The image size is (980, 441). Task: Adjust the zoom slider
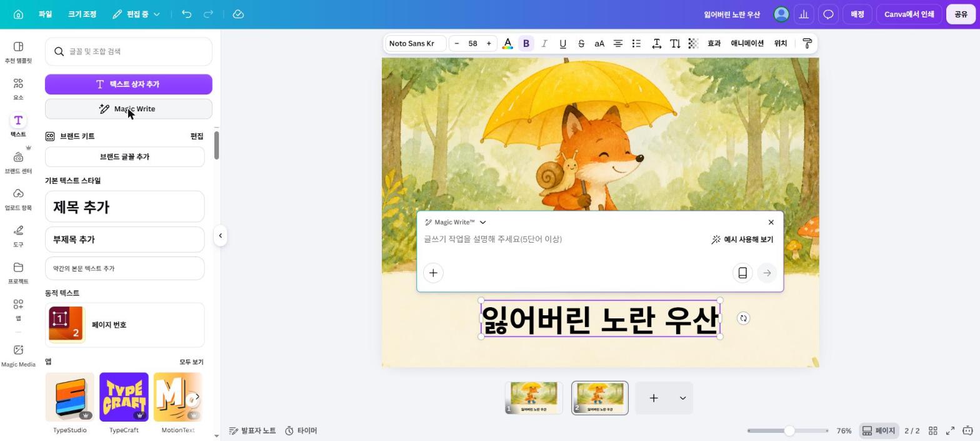[x=789, y=430]
